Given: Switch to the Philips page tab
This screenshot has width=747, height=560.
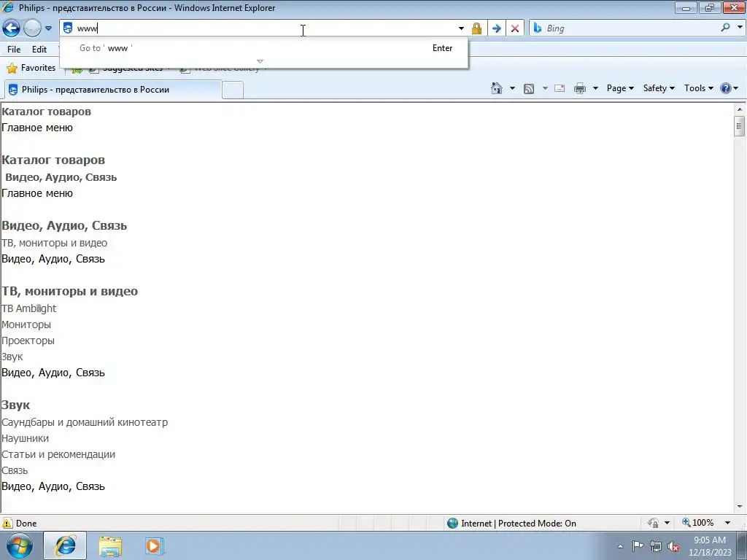Looking at the screenshot, I should click(x=112, y=90).
